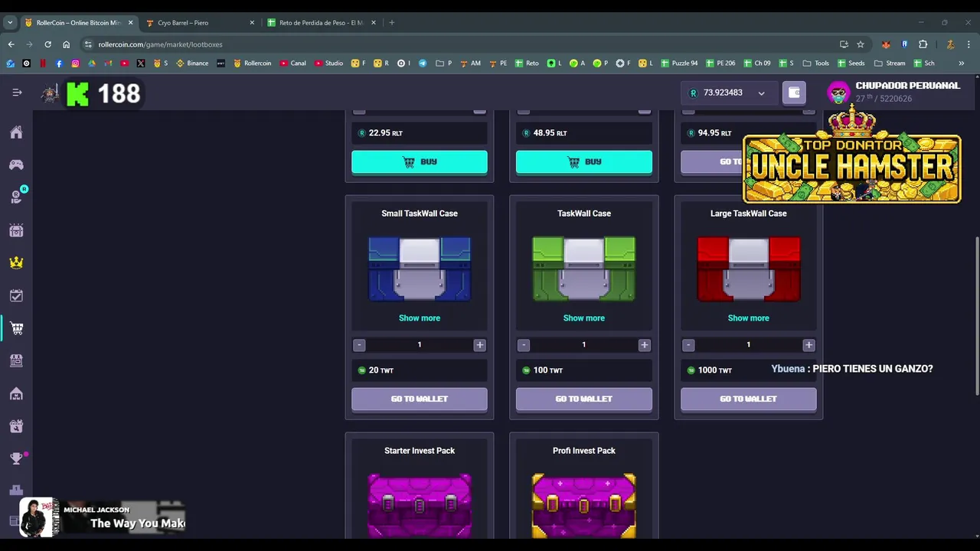Viewport: 980px width, 551px height.
Task: Increase Large TaskWall Case quantity with plus
Action: 808,345
